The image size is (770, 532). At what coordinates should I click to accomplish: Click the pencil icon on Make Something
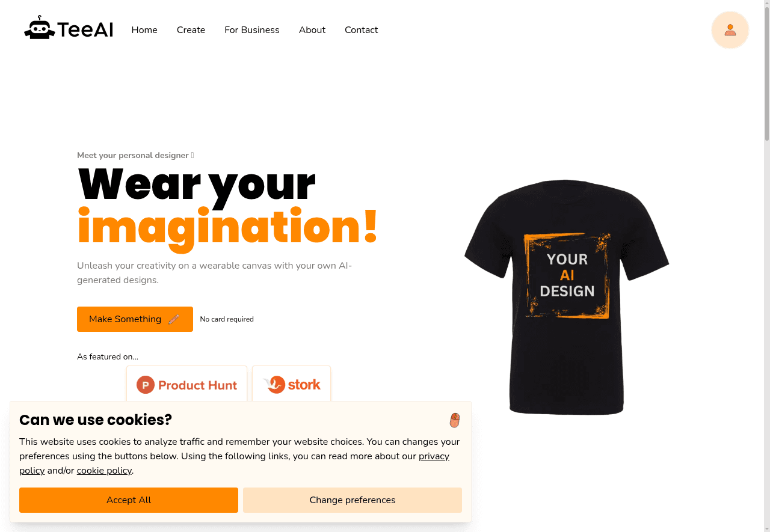(174, 319)
